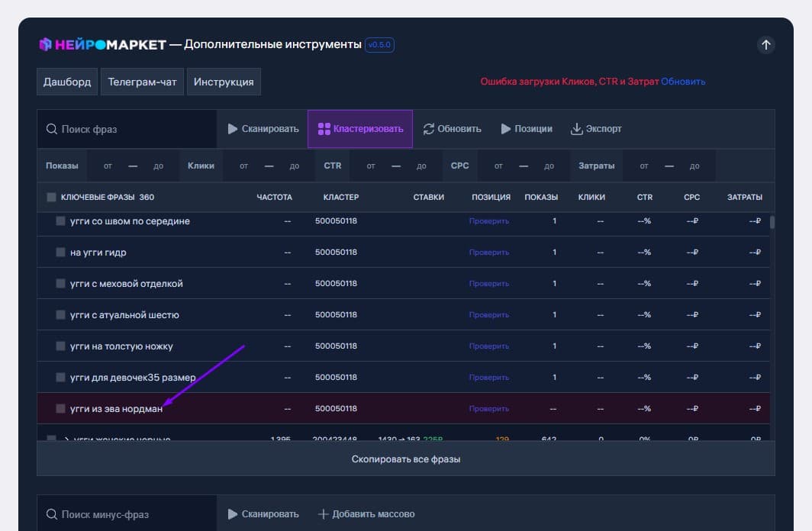This screenshot has height=531, width=812.
Task: Click the search magnifier icon in phrase search
Action: (51, 129)
